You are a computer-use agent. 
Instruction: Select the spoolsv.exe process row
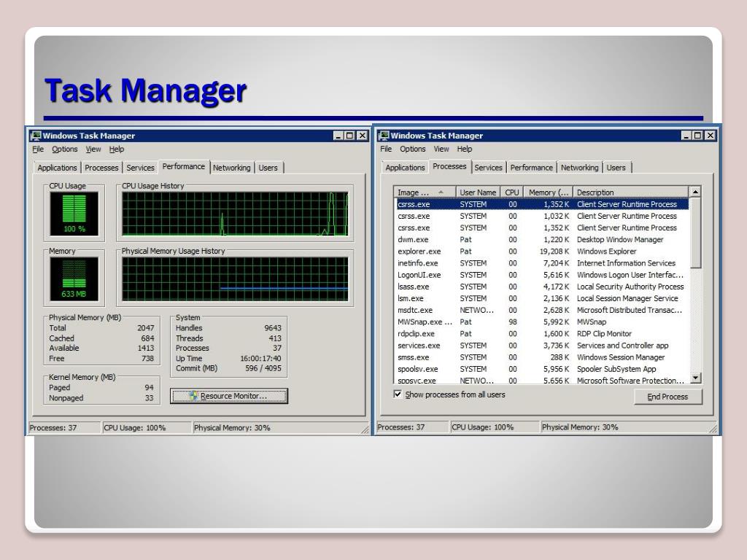[542, 369]
